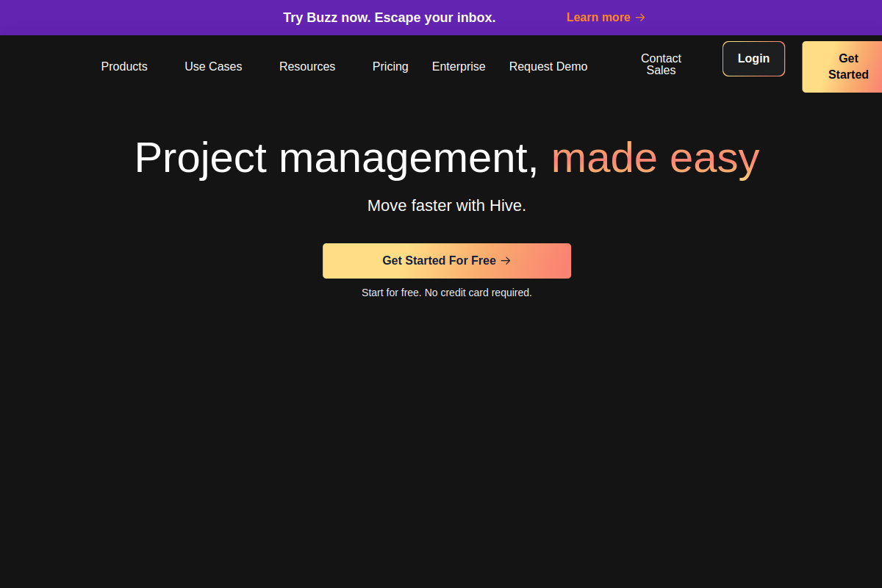Screen dimensions: 882x588
Task: Go to the Pricing page
Action: pyautogui.click(x=390, y=67)
